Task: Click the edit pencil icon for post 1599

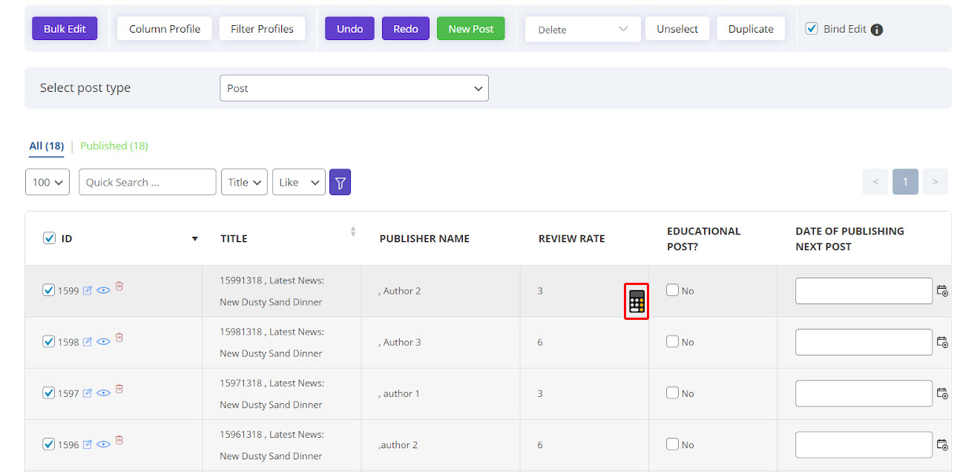Action: tap(87, 291)
